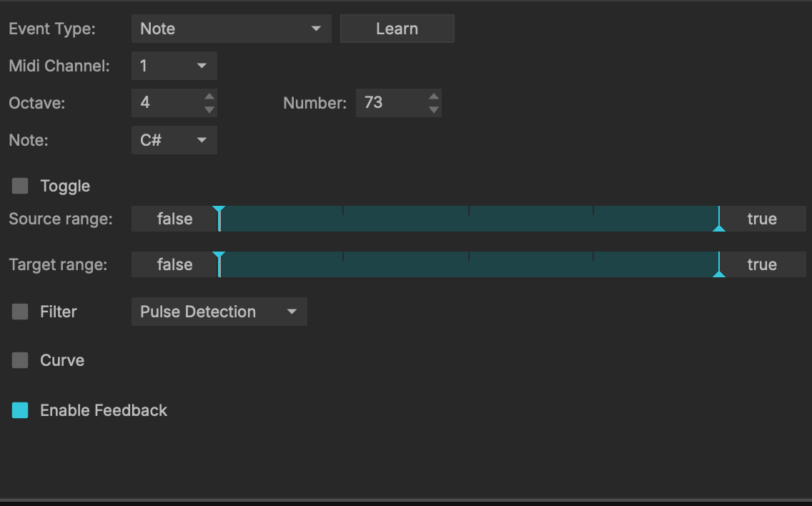
Task: Enable the Toggle checkbox
Action: tap(19, 186)
